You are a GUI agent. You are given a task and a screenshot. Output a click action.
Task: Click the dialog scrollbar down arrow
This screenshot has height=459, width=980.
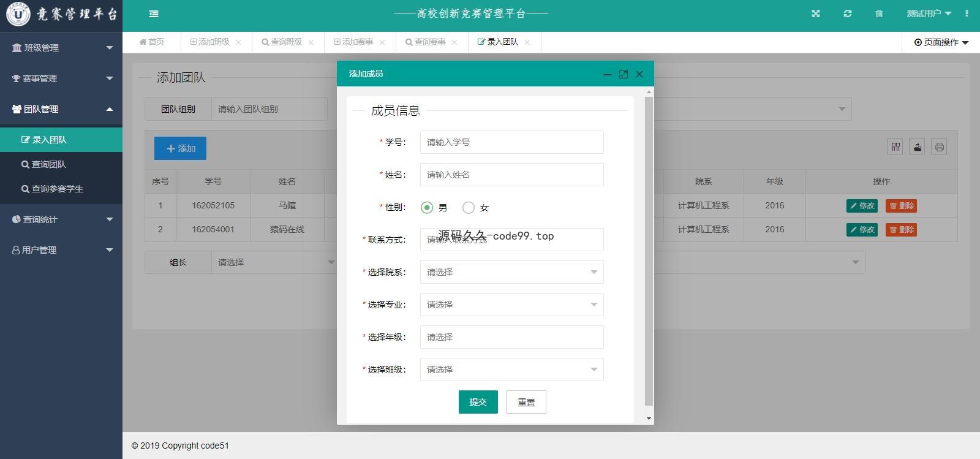pyautogui.click(x=649, y=419)
